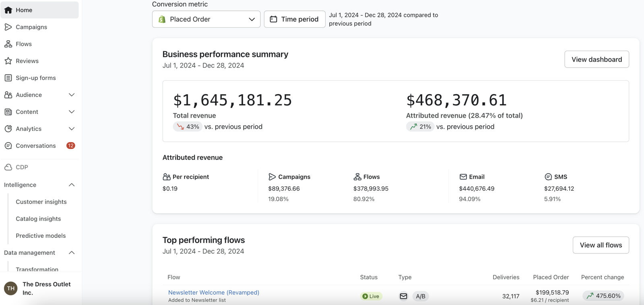Click the View dashboard button
Screen dimensions: 644x305
(x=597, y=60)
